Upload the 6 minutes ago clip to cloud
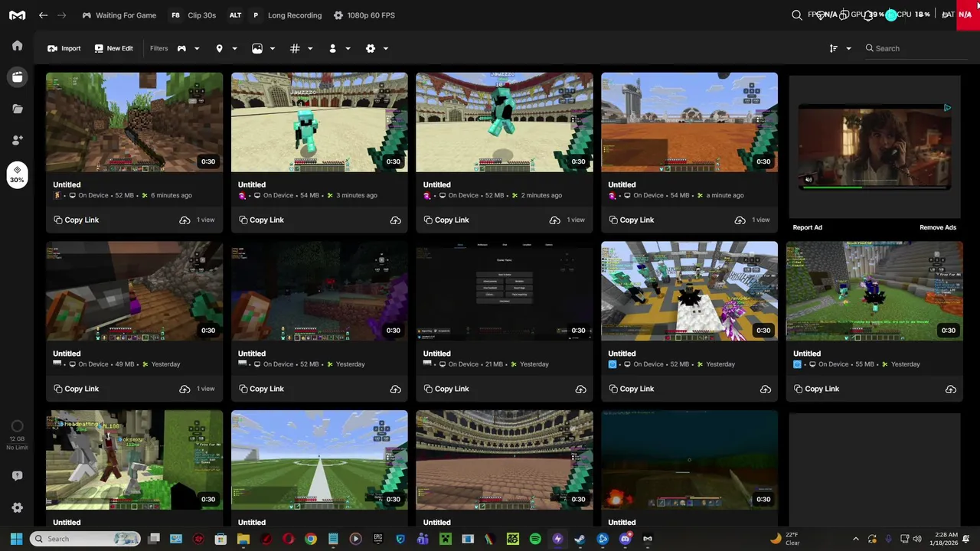This screenshot has width=980, height=551. [185, 220]
